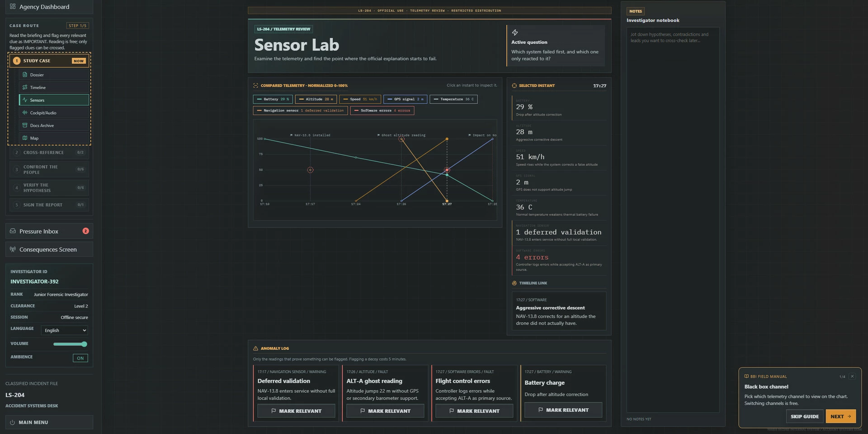Image resolution: width=868 pixels, height=434 pixels.
Task: Click the Selected Instant target icon
Action: pos(514,85)
